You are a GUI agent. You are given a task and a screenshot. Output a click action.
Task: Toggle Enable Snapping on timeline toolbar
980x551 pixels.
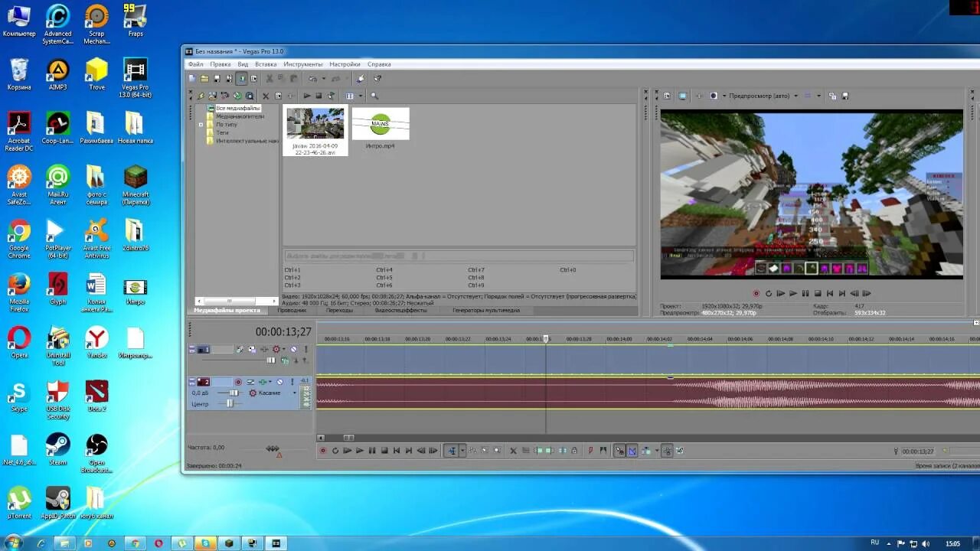(620, 451)
